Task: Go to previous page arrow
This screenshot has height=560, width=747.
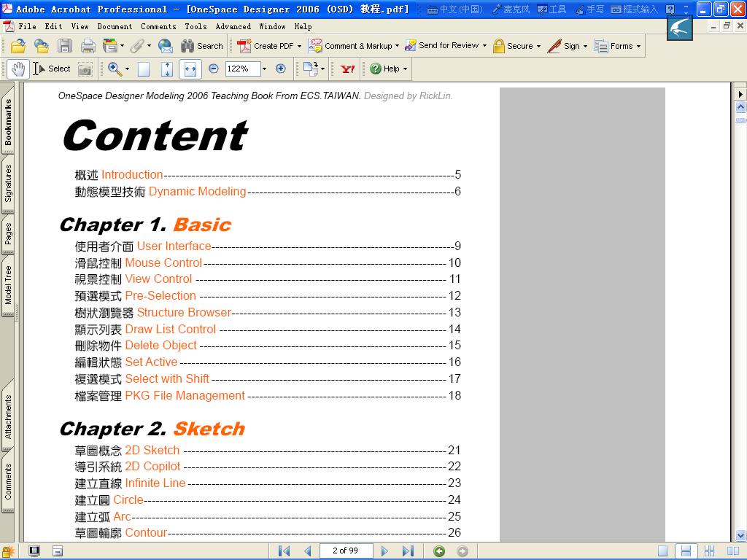Action: [x=308, y=551]
